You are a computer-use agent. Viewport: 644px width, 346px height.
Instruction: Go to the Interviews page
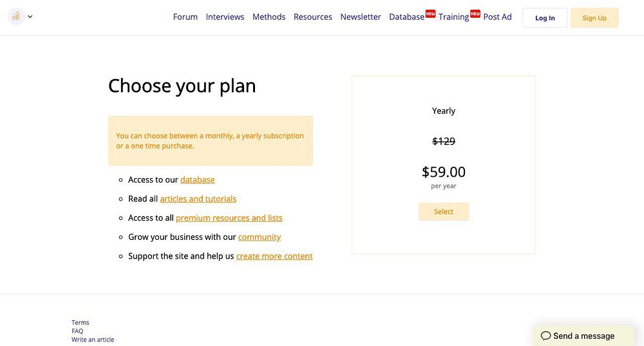(225, 17)
